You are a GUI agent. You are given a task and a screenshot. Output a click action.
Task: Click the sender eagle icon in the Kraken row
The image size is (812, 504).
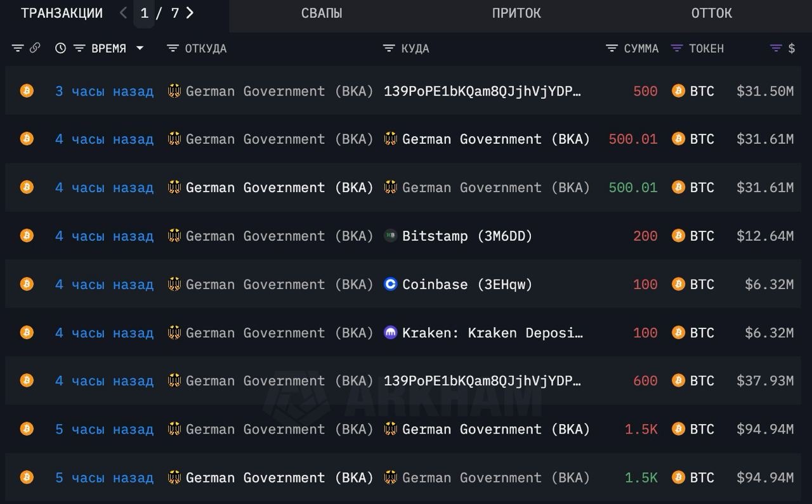174,332
